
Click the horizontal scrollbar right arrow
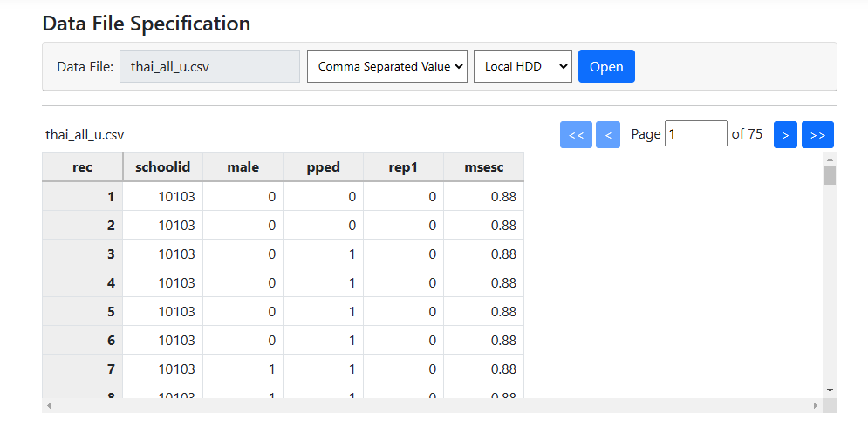(816, 406)
